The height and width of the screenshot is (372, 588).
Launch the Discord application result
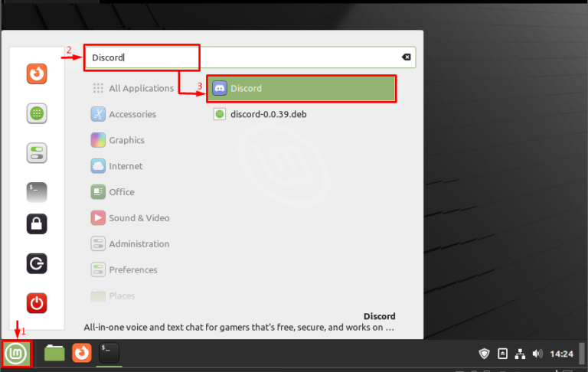(x=302, y=89)
